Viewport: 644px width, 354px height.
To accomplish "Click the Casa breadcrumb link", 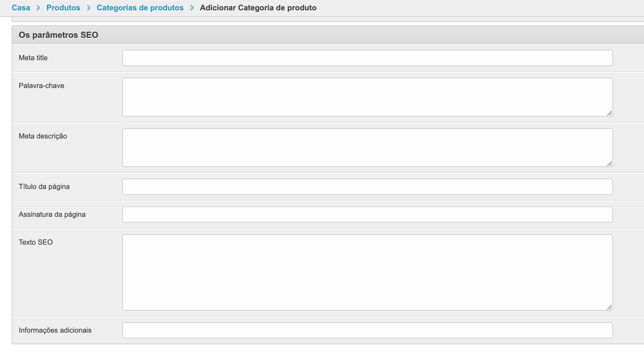I will coord(21,8).
